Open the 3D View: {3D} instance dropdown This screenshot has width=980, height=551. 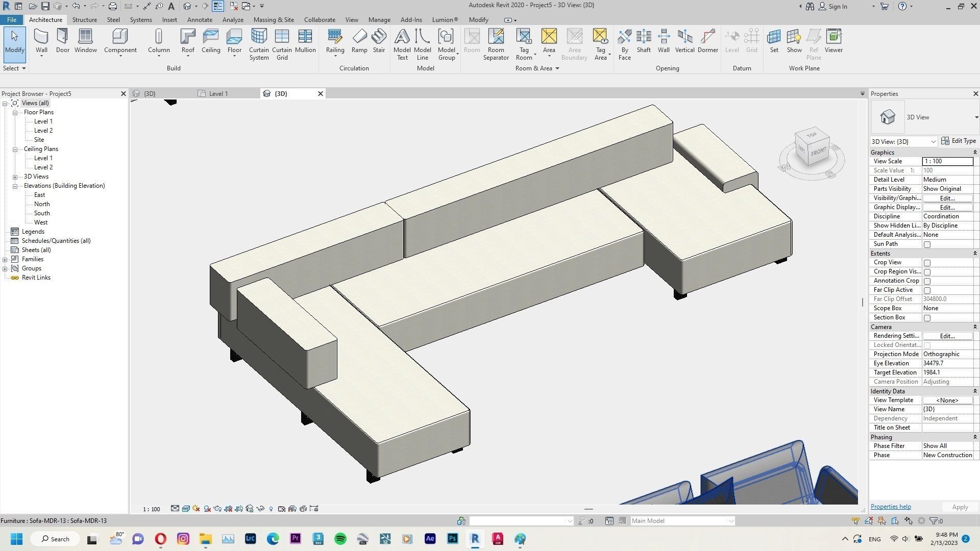tap(903, 141)
